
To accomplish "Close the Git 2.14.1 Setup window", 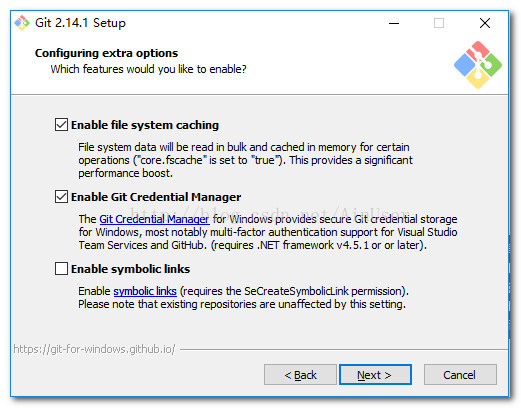I will click(x=485, y=23).
